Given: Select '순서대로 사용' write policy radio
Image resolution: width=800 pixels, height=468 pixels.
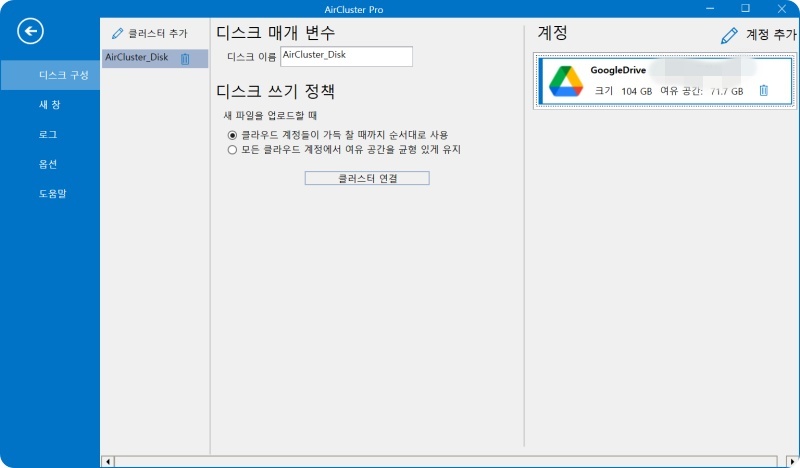Looking at the screenshot, I should [x=232, y=135].
